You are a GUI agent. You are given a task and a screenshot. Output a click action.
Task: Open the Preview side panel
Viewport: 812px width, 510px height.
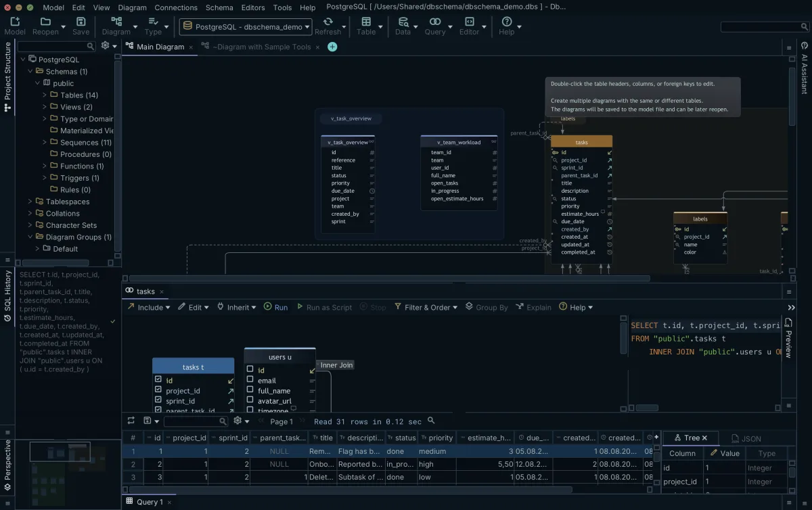tap(788, 338)
